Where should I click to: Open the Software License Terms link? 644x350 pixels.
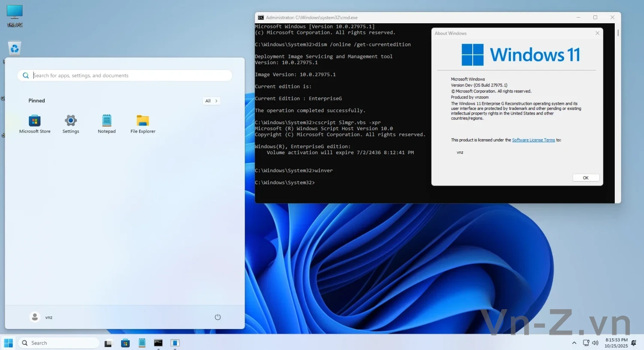[533, 140]
